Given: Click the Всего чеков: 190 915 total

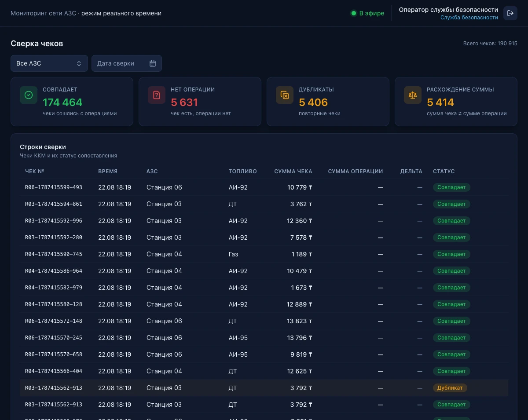Looking at the screenshot, I should tap(490, 44).
